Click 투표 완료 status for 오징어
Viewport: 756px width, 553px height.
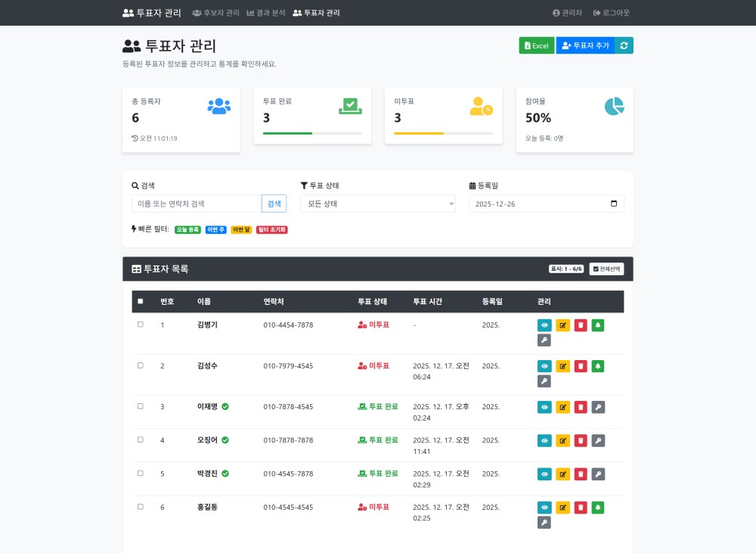pyautogui.click(x=378, y=440)
